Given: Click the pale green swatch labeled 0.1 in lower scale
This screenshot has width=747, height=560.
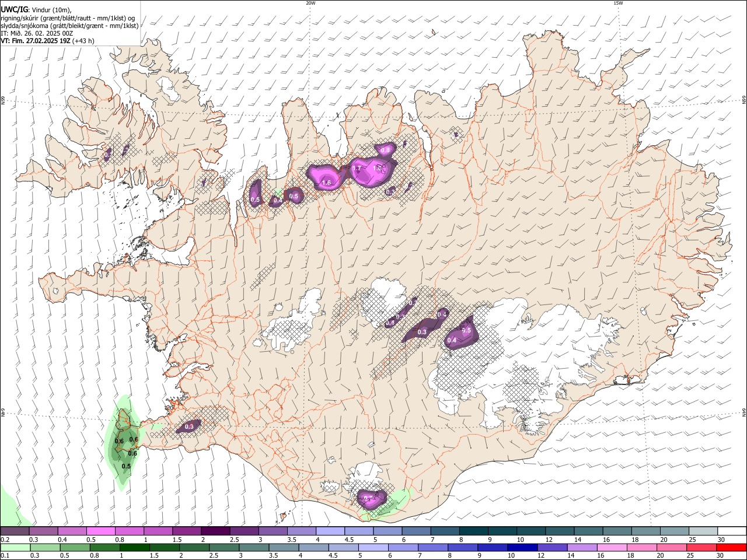Looking at the screenshot, I should pyautogui.click(x=15, y=547).
